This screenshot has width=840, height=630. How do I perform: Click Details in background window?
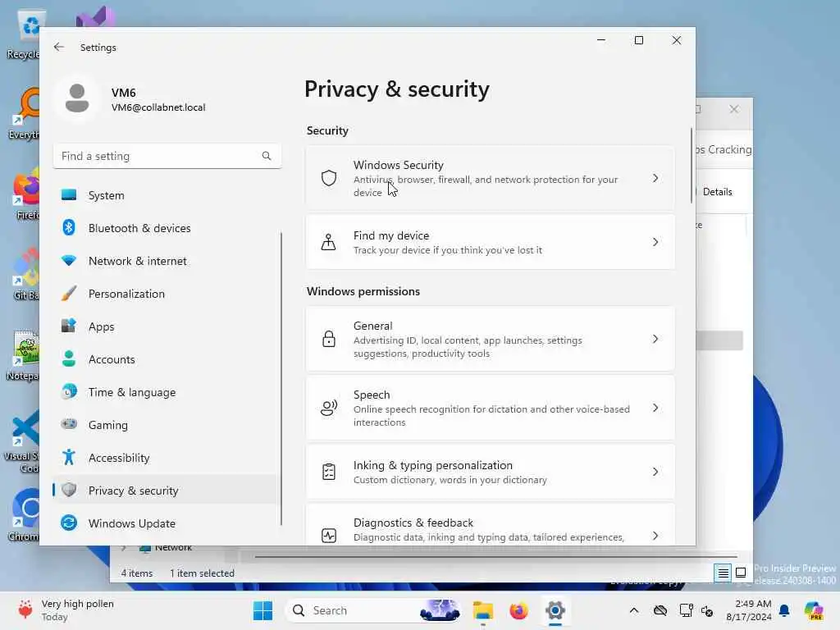(717, 192)
